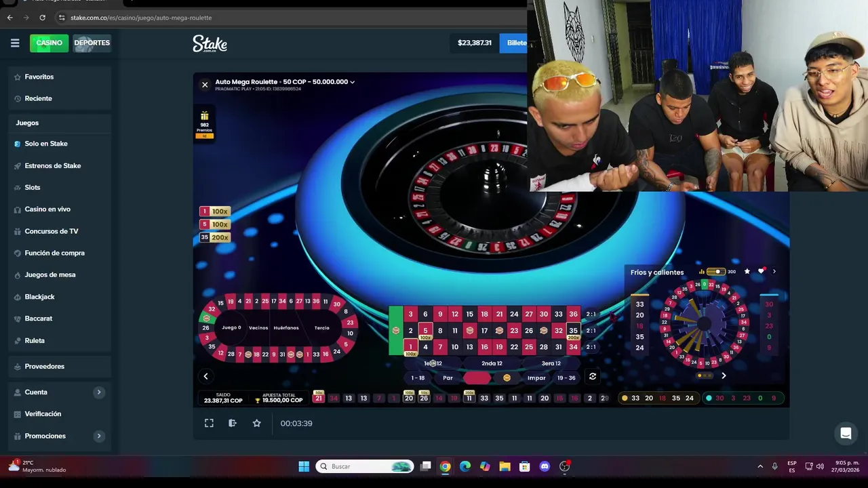The width and height of the screenshot is (868, 488).
Task: Open File Explorer from taskbar
Action: click(x=505, y=466)
